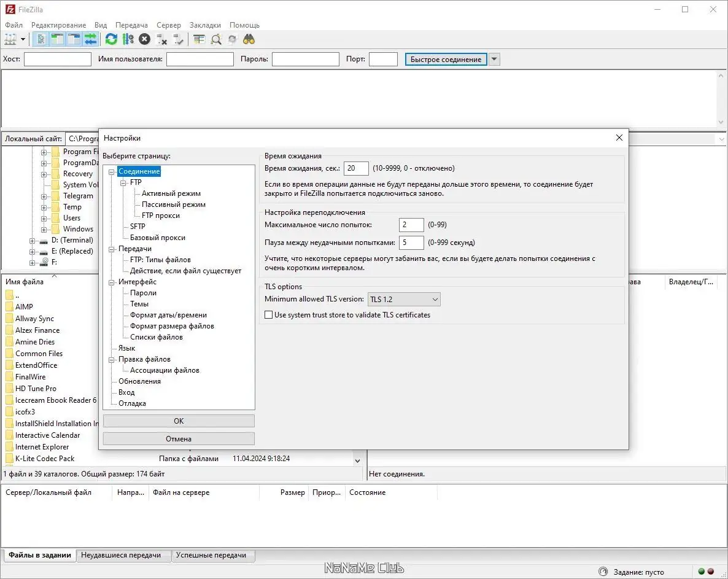
Task: Expand the E: (Replaced) drive node
Action: click(32, 252)
